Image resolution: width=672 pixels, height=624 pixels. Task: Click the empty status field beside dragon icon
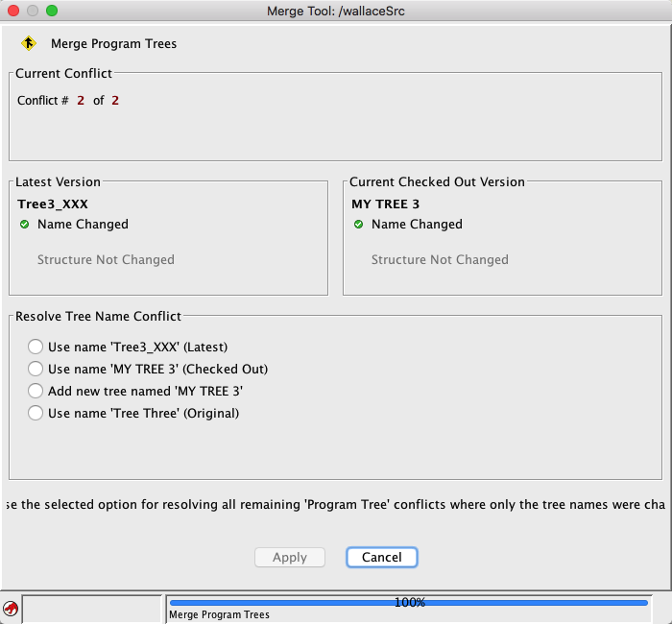coord(91,608)
